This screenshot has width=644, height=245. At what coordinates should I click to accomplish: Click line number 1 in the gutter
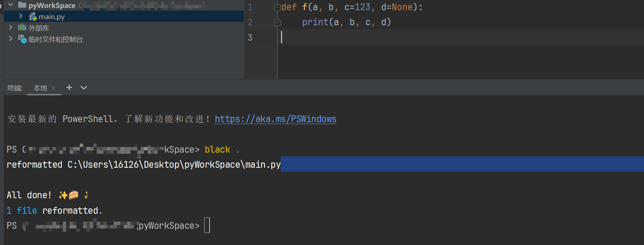[250, 7]
